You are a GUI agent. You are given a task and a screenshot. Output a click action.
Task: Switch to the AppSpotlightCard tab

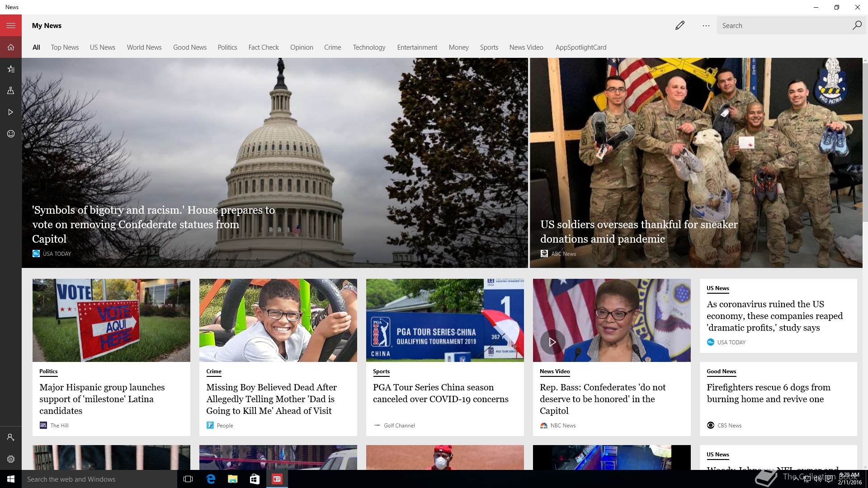click(581, 47)
